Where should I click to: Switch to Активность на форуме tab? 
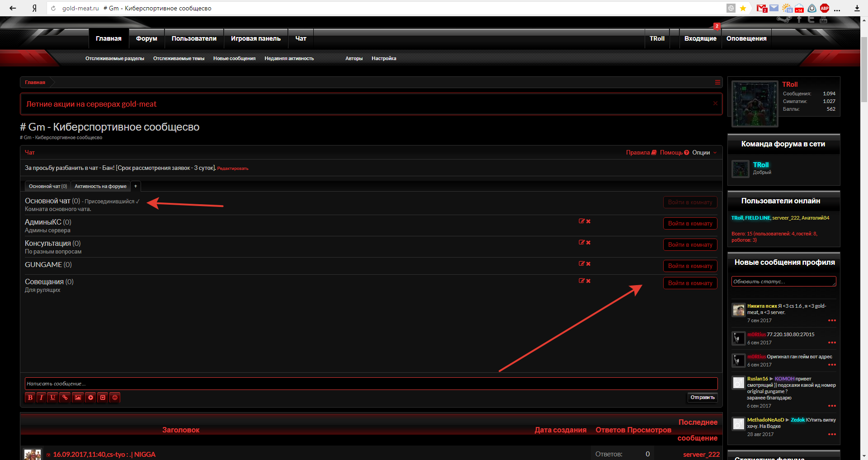coord(100,186)
